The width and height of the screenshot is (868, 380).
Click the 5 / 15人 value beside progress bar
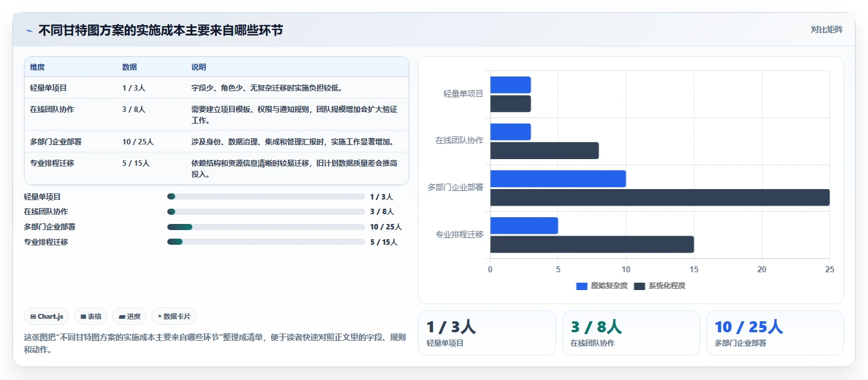[383, 242]
